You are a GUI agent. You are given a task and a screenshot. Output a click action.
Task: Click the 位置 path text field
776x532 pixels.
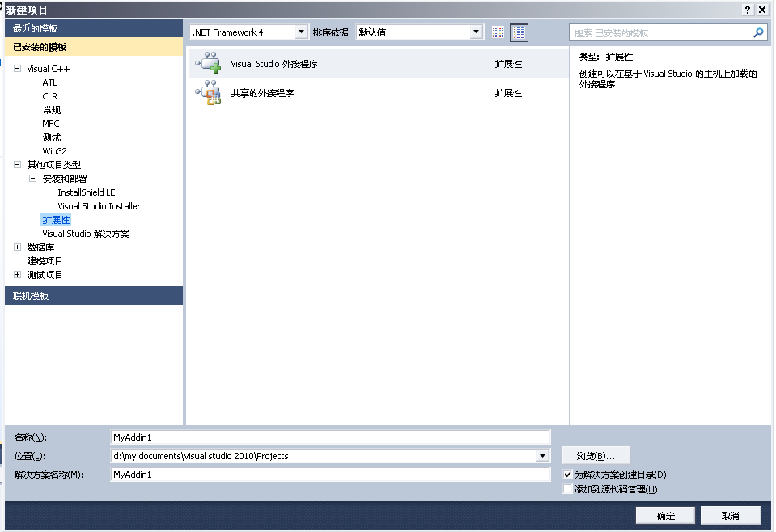point(324,456)
